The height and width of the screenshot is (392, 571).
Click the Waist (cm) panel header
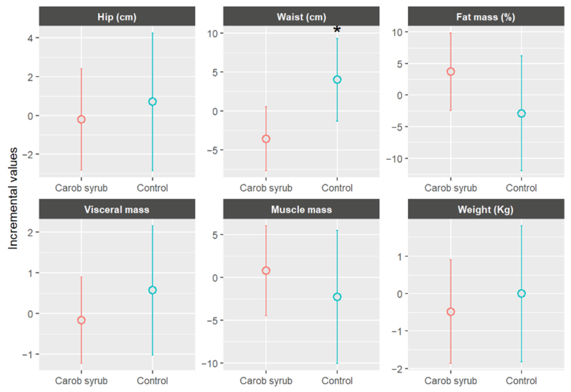(x=301, y=17)
